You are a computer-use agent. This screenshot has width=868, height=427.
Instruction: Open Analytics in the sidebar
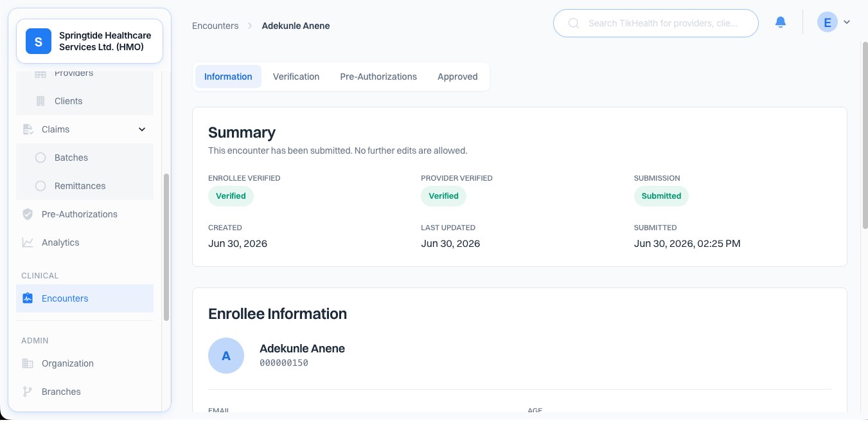85,242
